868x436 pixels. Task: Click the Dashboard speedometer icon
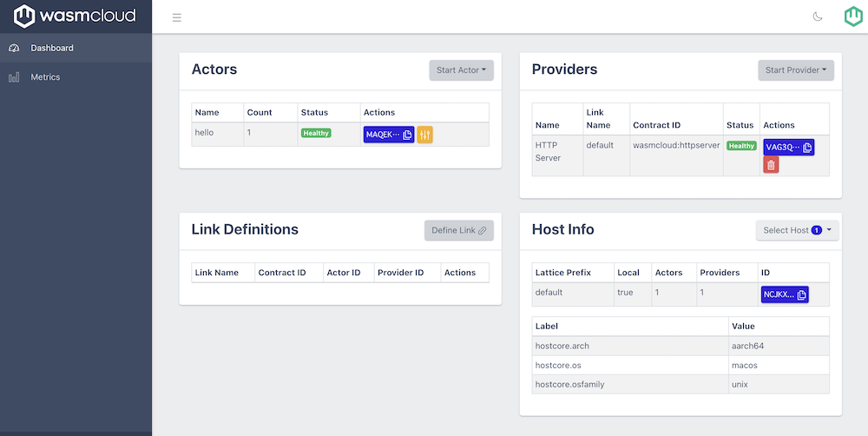[15, 48]
